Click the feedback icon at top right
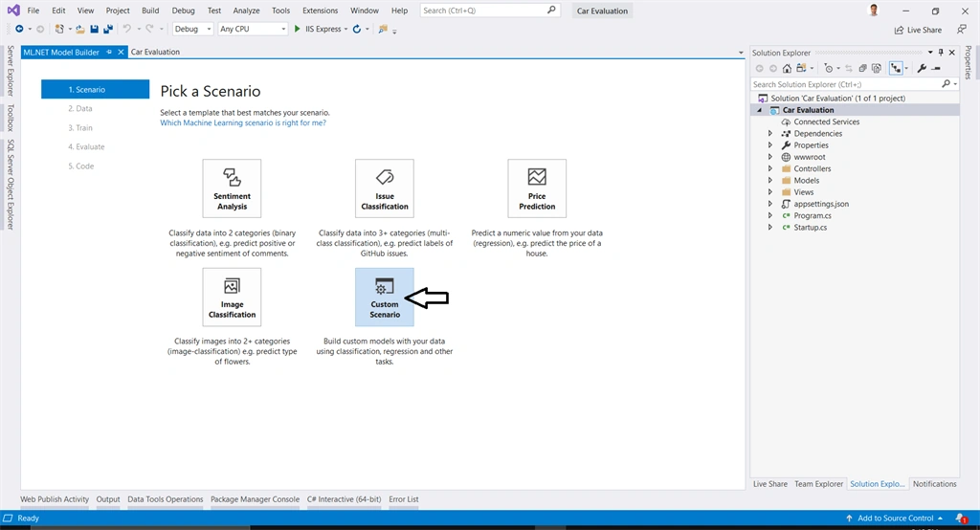 coord(962,30)
